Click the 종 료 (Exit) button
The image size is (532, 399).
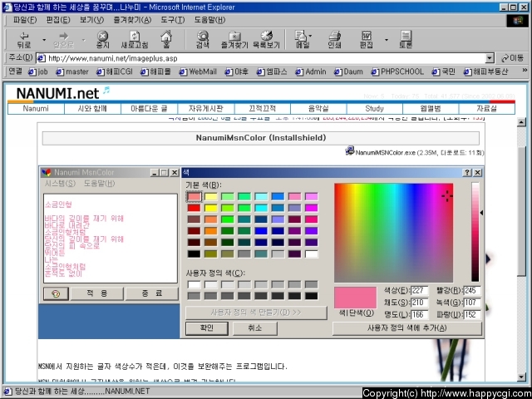point(151,293)
